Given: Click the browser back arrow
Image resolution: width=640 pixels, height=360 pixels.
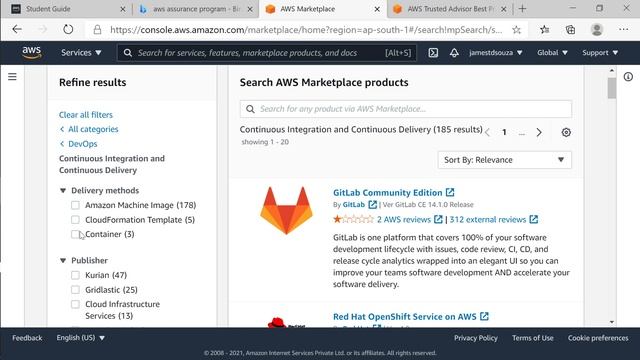Looking at the screenshot, I should point(17,29).
